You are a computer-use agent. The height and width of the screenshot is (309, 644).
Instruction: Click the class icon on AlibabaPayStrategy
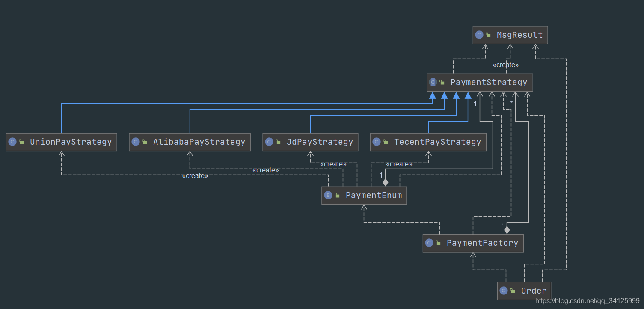136,142
